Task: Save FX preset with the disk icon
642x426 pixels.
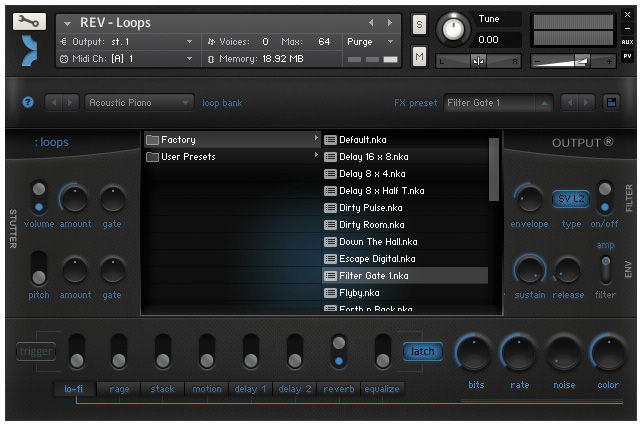Action: 611,102
